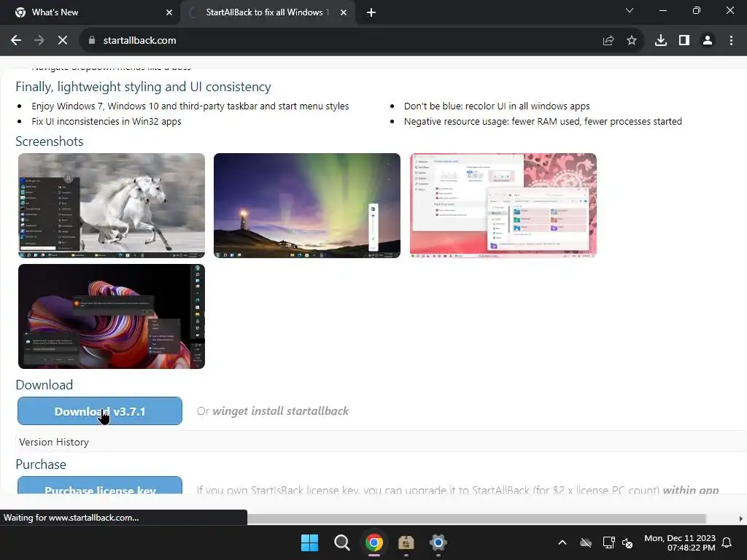This screenshot has width=747, height=560.
Task: Toggle the Chrome side panel
Action: click(684, 41)
